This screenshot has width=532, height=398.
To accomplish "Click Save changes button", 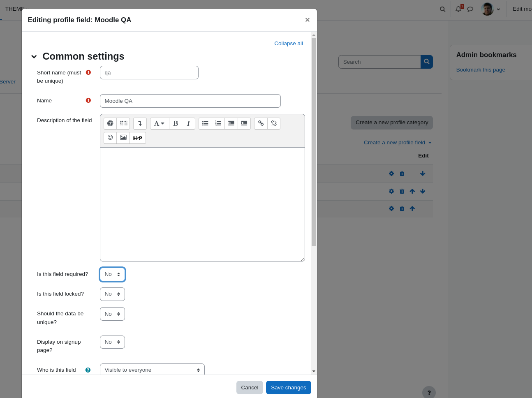I will point(289,388).
